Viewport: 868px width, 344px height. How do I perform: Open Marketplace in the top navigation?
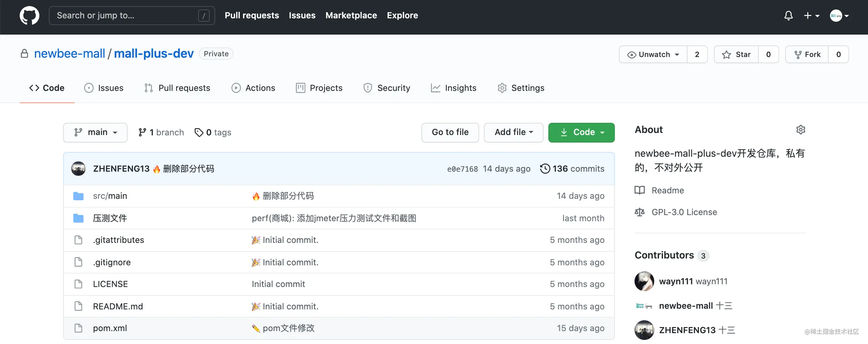coord(351,16)
